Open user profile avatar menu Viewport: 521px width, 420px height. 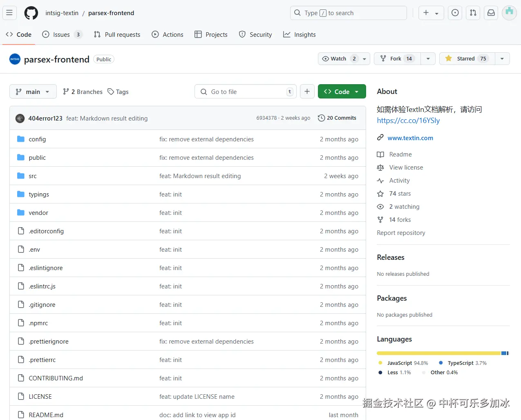[x=509, y=13]
